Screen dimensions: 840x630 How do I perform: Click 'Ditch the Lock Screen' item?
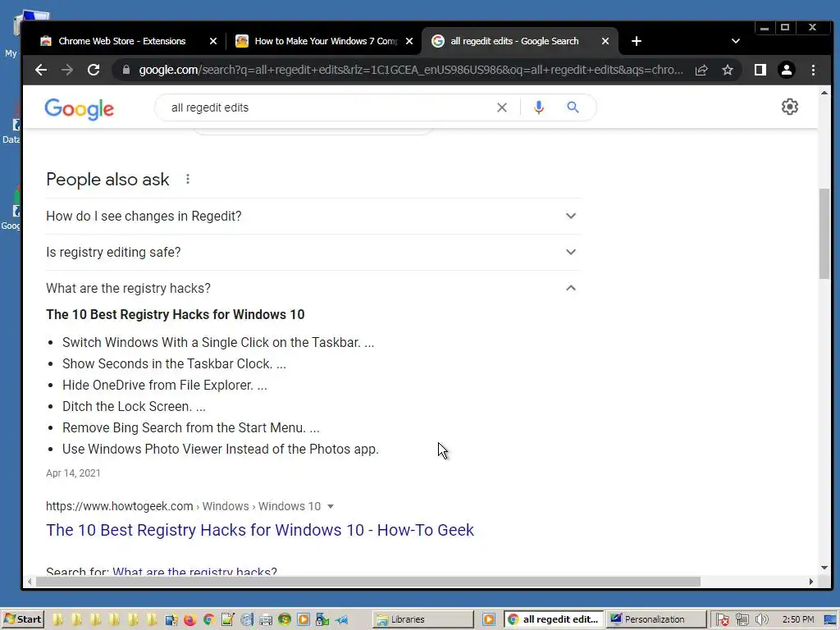click(x=134, y=407)
